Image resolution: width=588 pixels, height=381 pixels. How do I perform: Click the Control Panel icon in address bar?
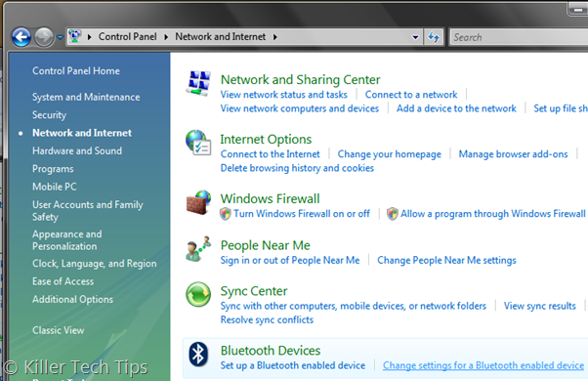click(75, 36)
